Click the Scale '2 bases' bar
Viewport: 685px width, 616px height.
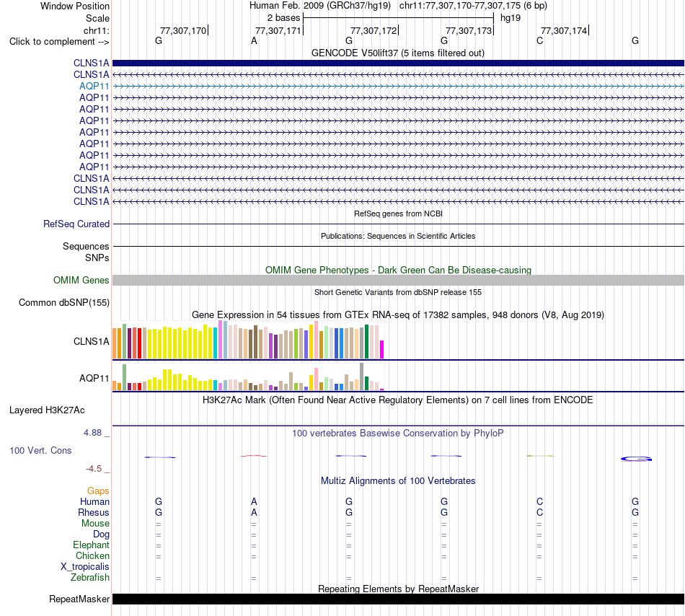398,18
